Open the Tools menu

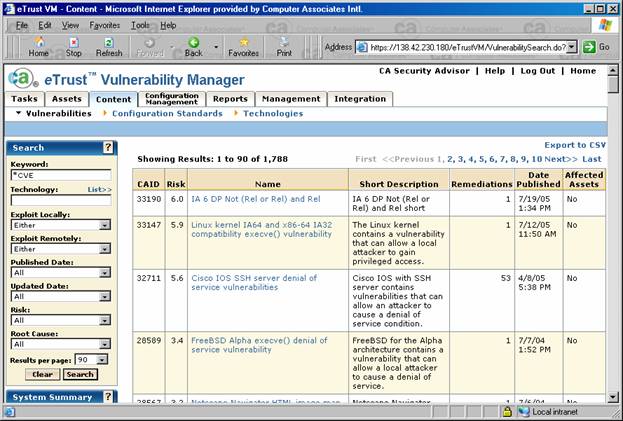(x=141, y=24)
